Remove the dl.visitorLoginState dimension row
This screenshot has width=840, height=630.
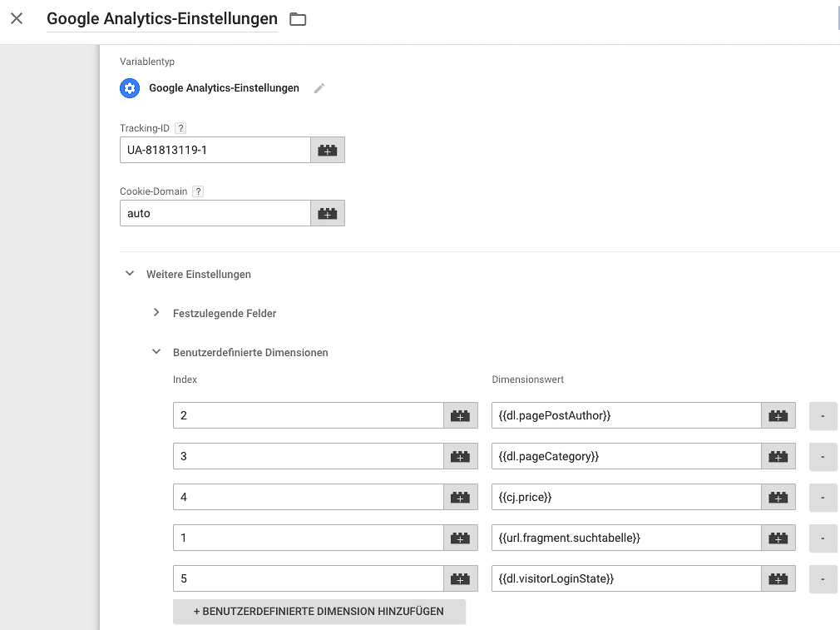tap(823, 579)
